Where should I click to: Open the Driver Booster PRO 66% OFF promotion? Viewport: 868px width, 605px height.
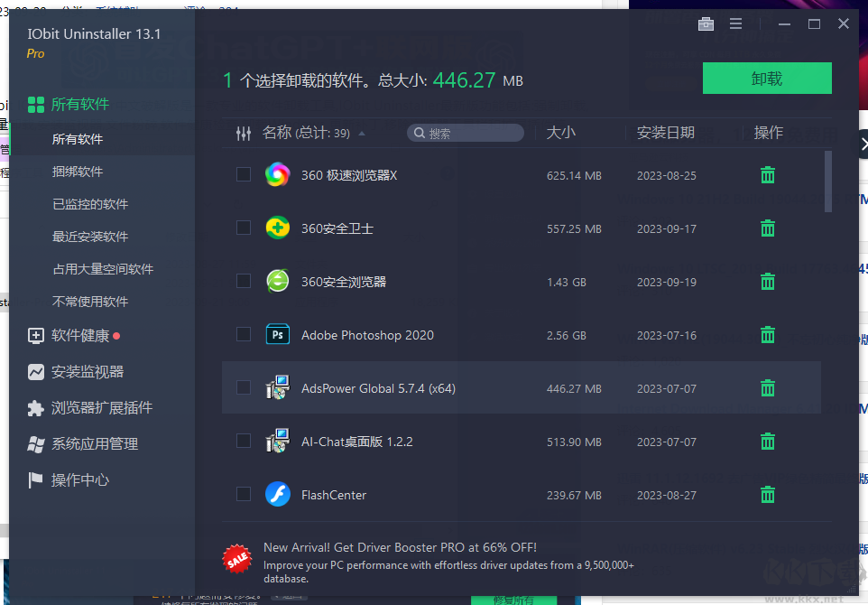[448, 563]
